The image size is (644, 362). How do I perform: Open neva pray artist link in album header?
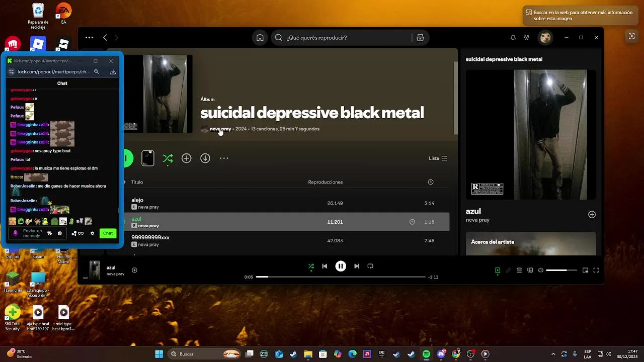(x=220, y=129)
